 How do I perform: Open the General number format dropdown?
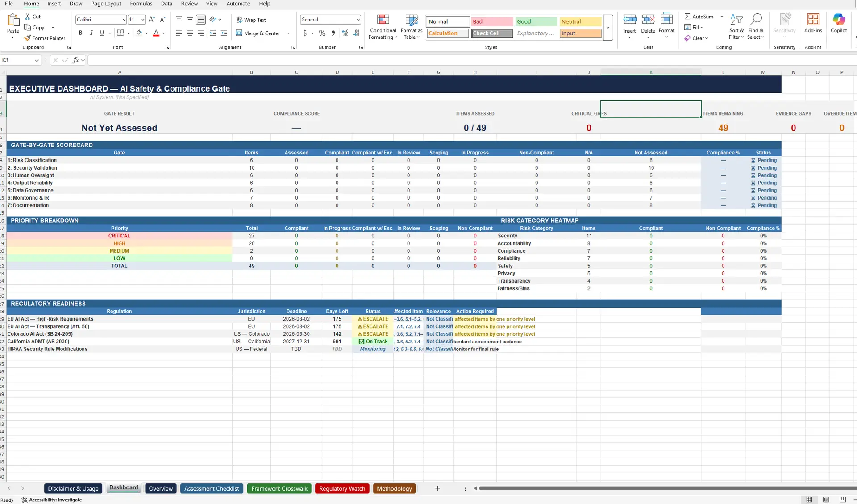[x=358, y=20]
